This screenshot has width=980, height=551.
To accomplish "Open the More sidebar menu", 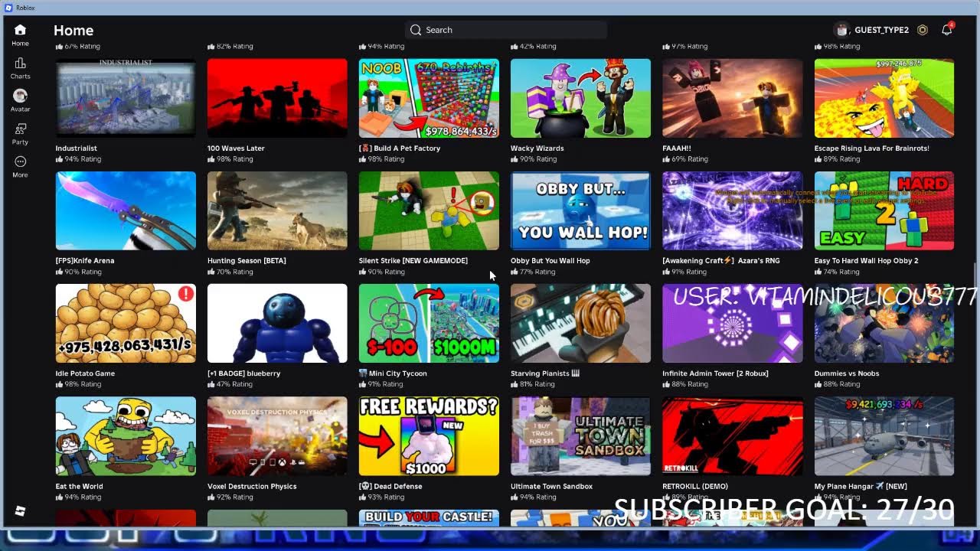I will [x=20, y=161].
